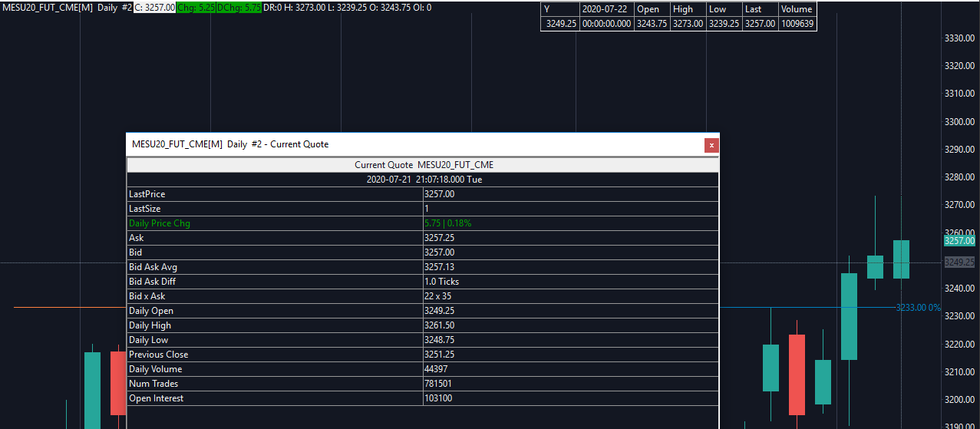Select the Open Interest label
Image resolution: width=980 pixels, height=429 pixels.
click(x=275, y=398)
